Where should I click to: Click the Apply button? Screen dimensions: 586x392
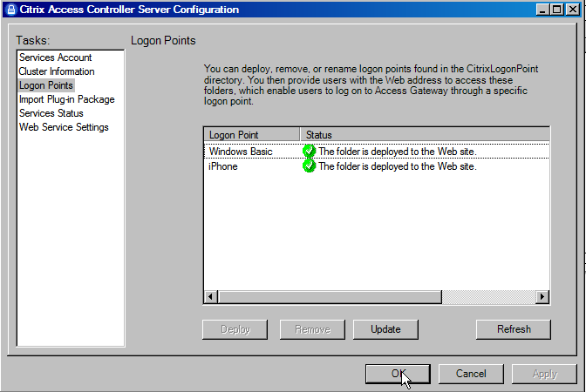point(544,374)
